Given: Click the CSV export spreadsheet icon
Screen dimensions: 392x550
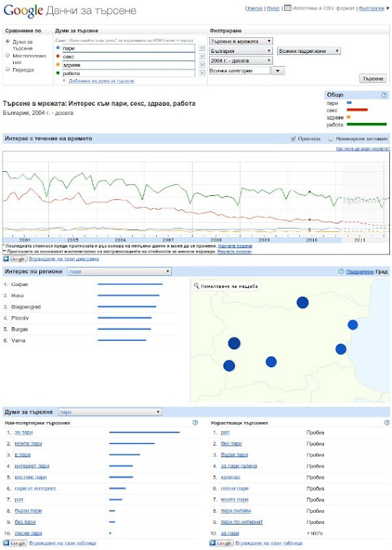Looking at the screenshot, I should 287,8.
